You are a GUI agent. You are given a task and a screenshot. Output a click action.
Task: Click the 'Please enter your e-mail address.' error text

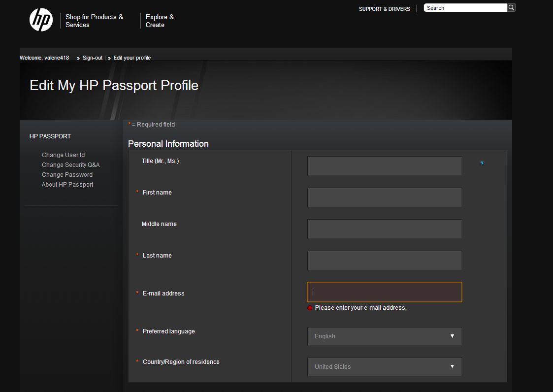[360, 308]
